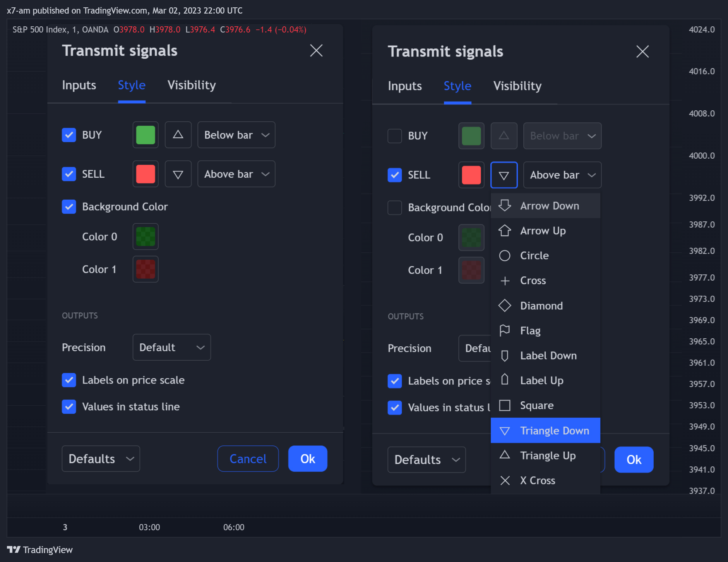
Task: Expand Defaults dropdown in right dialog
Action: click(427, 459)
